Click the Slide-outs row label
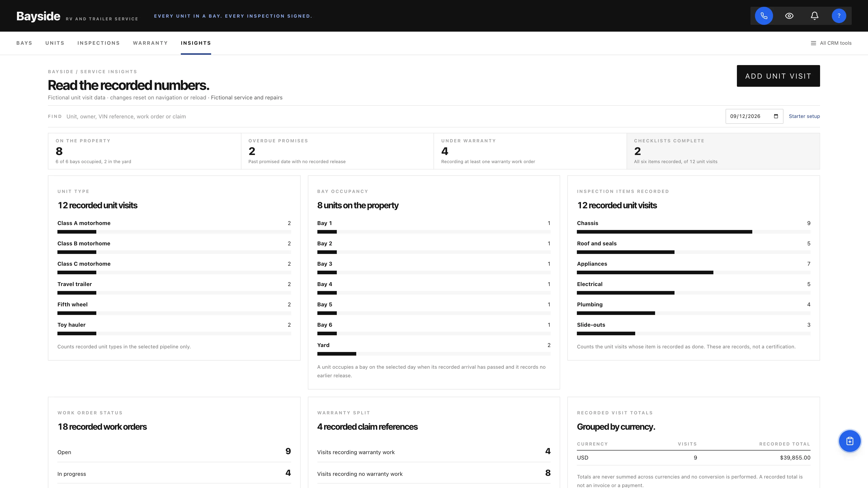868x488 pixels. 591,325
